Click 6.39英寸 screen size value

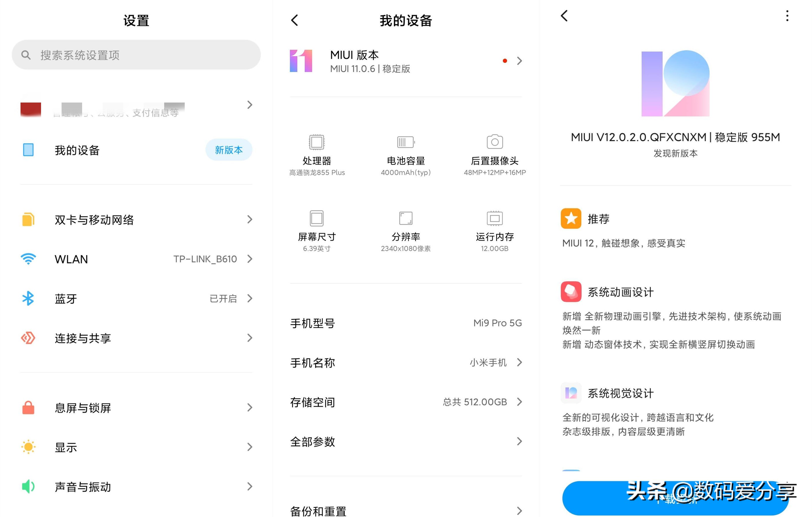pos(317,248)
